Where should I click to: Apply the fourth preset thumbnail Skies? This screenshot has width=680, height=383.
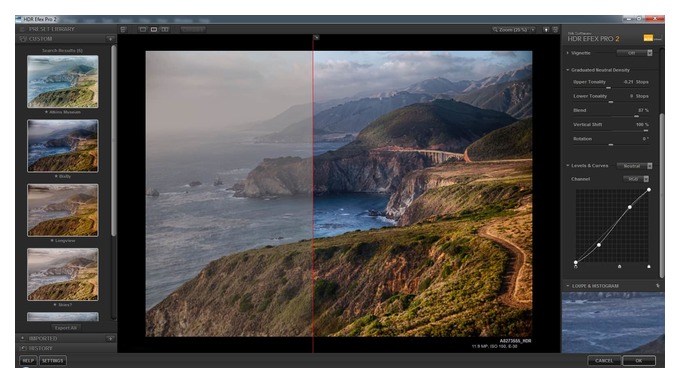click(63, 274)
